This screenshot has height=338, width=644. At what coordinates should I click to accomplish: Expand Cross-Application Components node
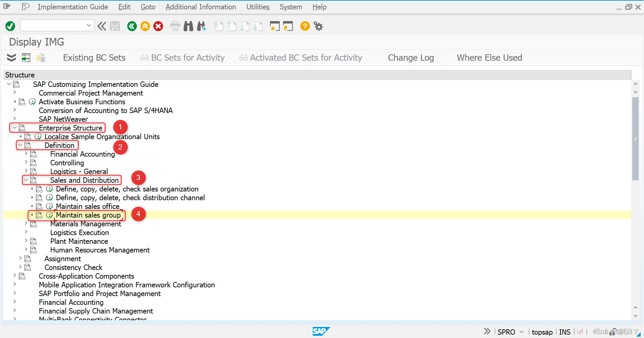click(x=14, y=275)
